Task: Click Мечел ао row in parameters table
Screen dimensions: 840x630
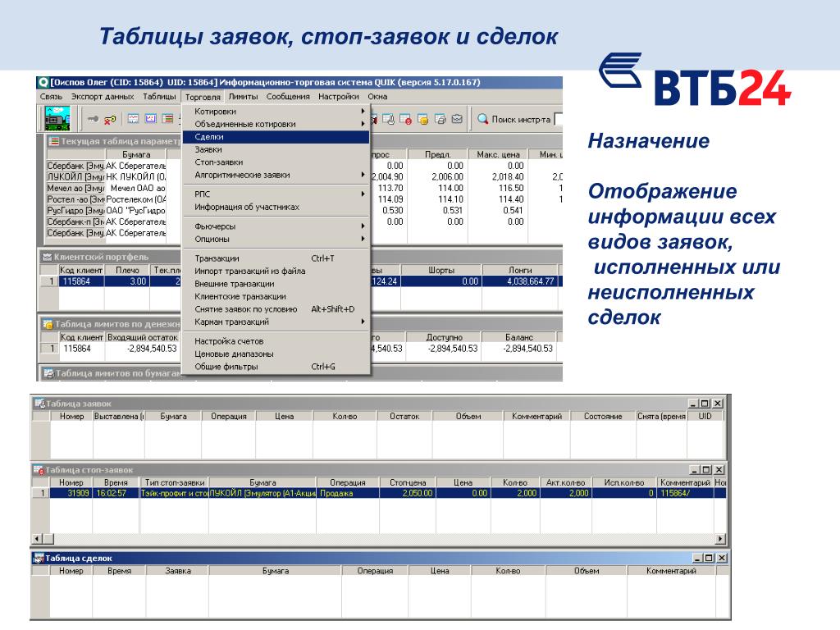Action: coord(106,189)
